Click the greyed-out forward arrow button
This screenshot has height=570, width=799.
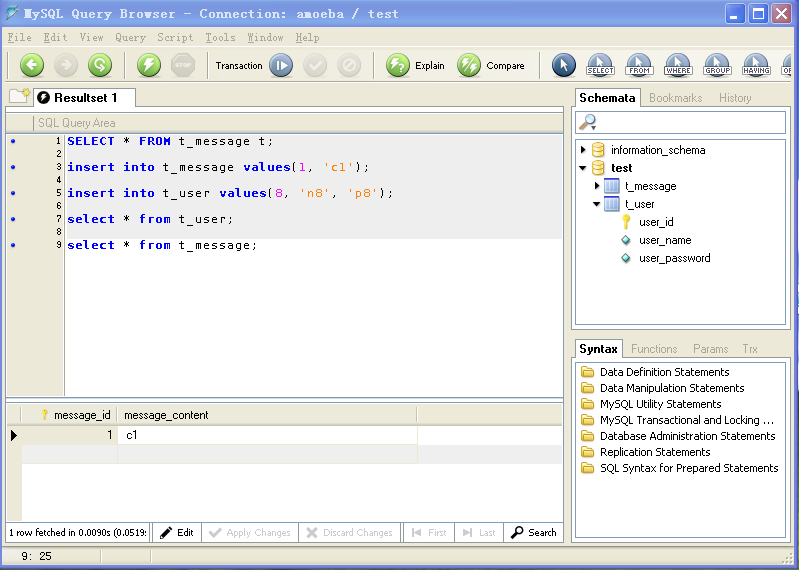point(66,65)
